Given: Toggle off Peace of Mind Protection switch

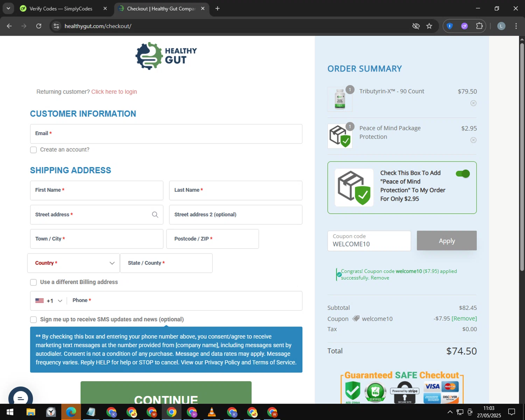Looking at the screenshot, I should (463, 174).
